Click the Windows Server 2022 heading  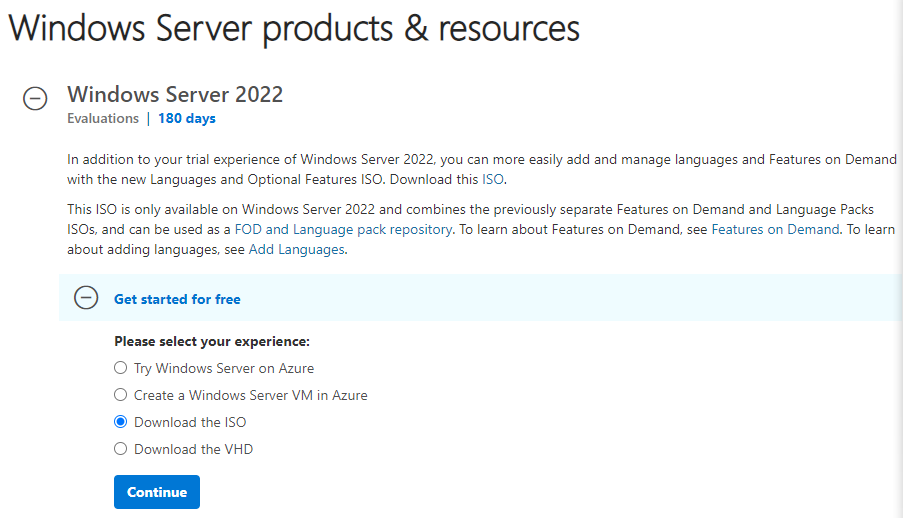[175, 95]
